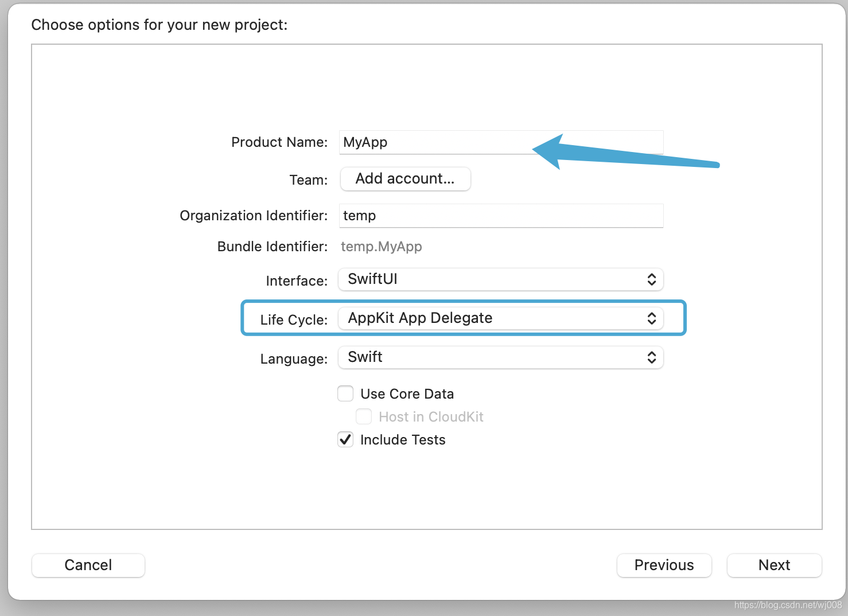The image size is (848, 616).
Task: Go back with the Previous button
Action: [664, 565]
